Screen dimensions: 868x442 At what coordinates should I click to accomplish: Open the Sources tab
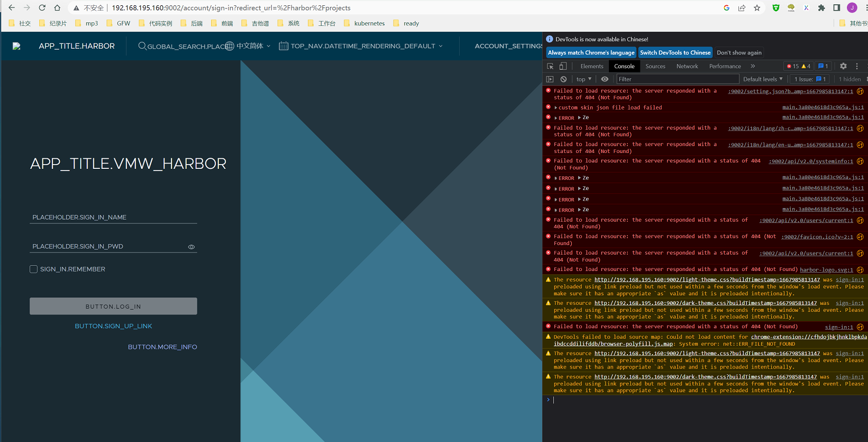(655, 66)
